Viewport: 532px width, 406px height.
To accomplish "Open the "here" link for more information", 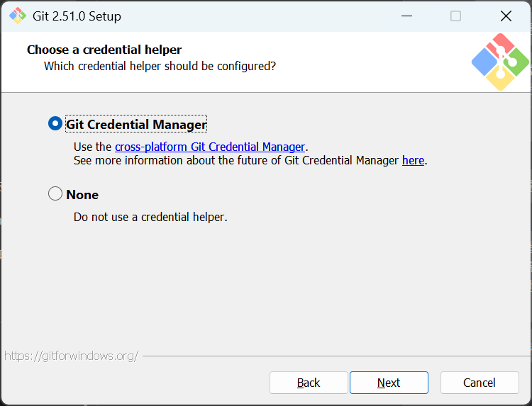I will (413, 160).
